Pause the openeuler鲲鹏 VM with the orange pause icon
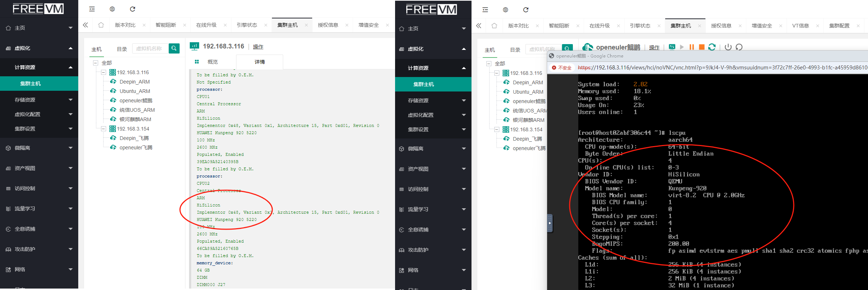 (x=692, y=47)
